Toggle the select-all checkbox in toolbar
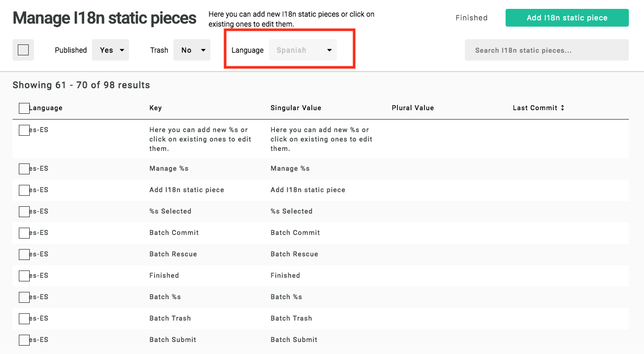This screenshot has width=644, height=354. click(x=23, y=50)
